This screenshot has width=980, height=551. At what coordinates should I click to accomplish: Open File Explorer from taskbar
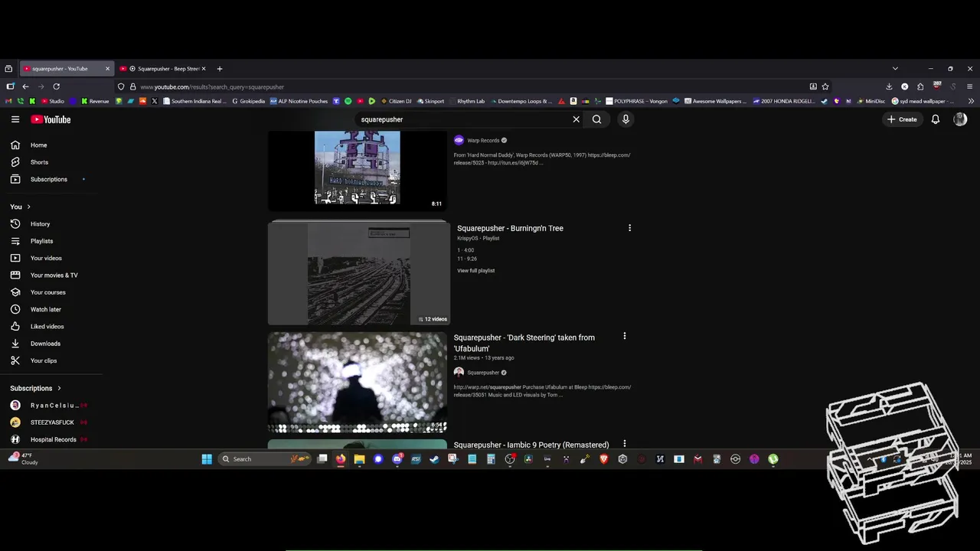click(359, 459)
